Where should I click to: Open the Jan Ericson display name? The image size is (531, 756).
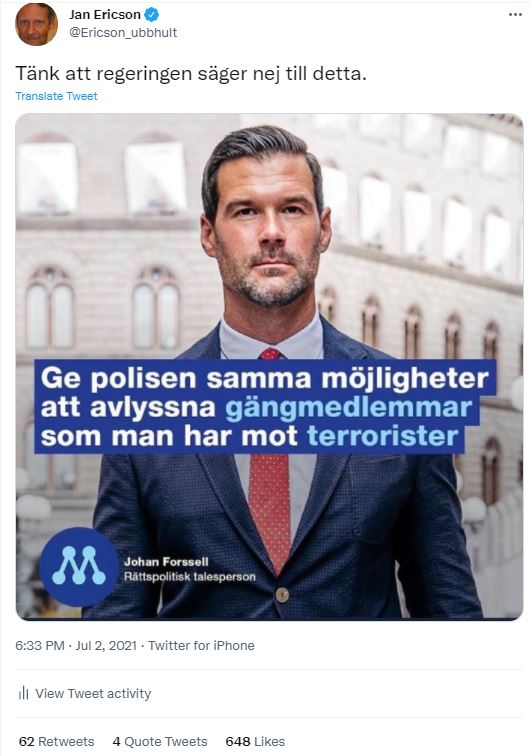click(x=105, y=15)
